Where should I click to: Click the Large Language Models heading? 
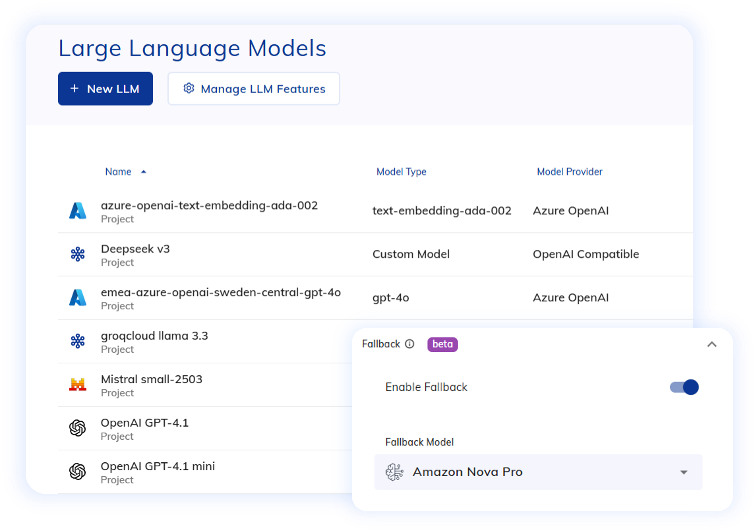click(x=192, y=48)
